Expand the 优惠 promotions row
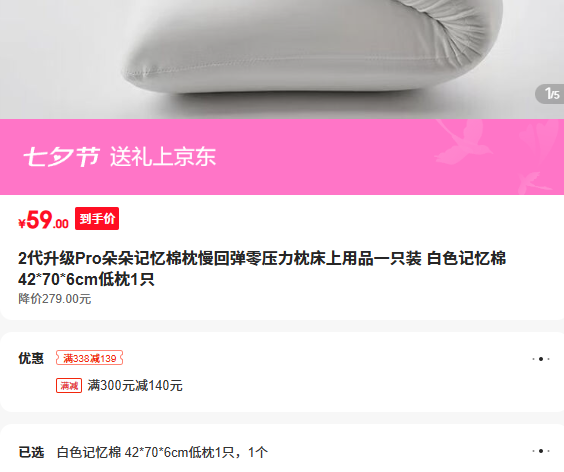Image resolution: width=564 pixels, height=472 pixels. [282, 372]
